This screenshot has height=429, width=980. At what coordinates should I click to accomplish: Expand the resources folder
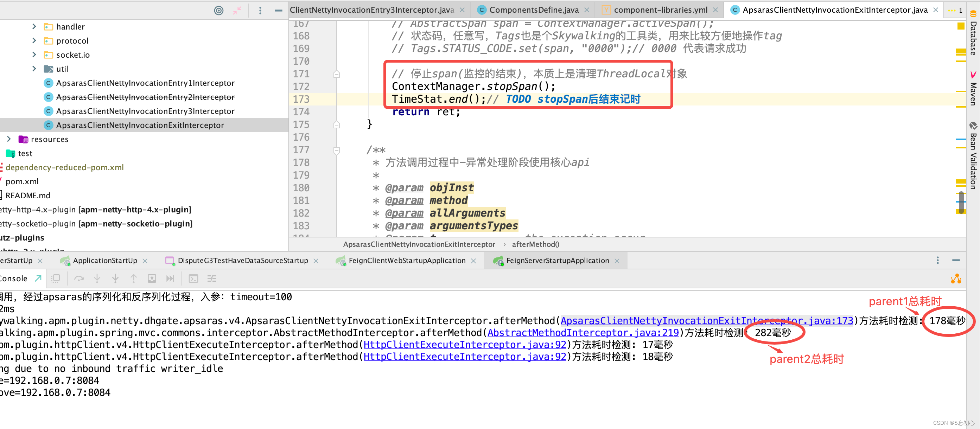point(9,139)
